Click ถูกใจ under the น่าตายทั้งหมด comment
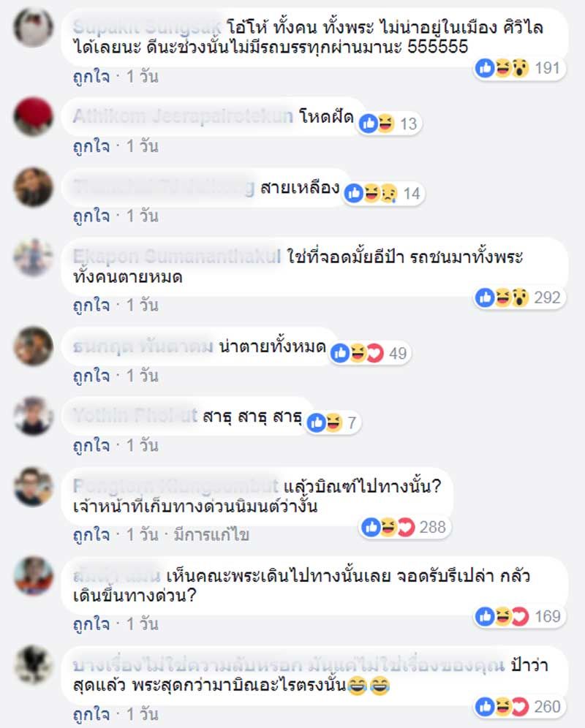The image size is (585, 728). [x=91, y=376]
